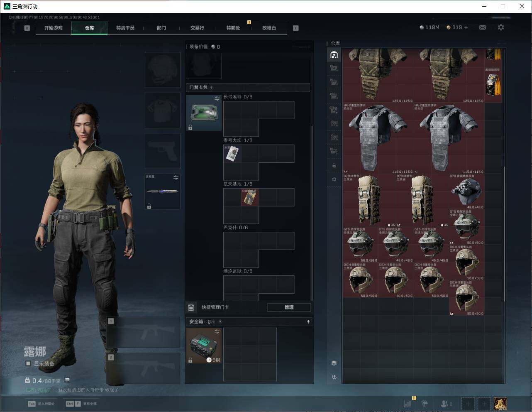532x412 pixels.
Task: Select the keycard under 航天基地
Action: 250,197
